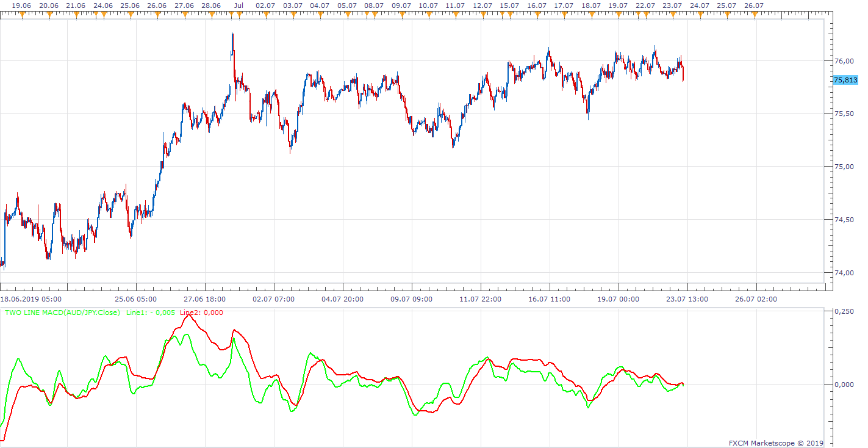The height and width of the screenshot is (448, 868).
Task: Click the orange day marker under 23.07
Action: pyautogui.click(x=673, y=15)
